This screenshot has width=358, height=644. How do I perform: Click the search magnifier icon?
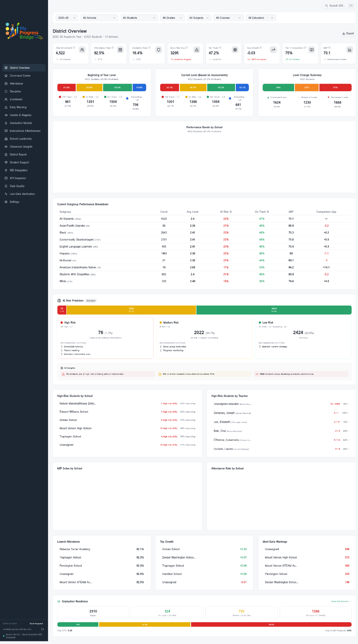coord(326,6)
